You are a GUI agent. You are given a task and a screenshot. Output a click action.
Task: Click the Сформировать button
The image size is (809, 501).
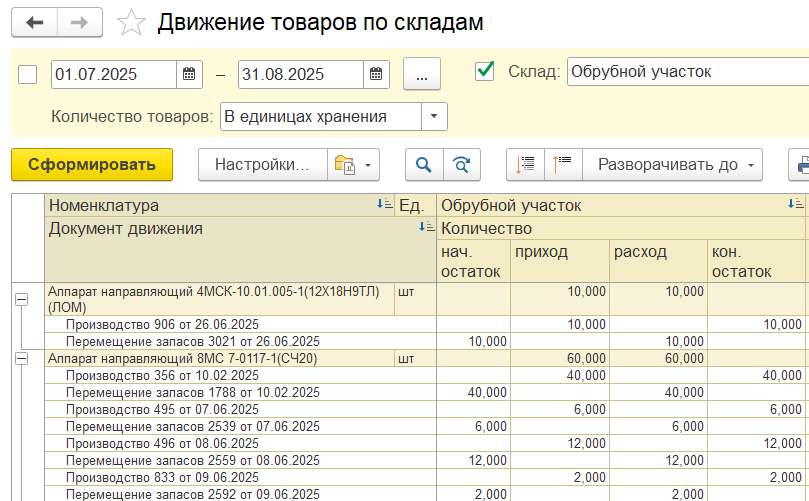pos(92,165)
